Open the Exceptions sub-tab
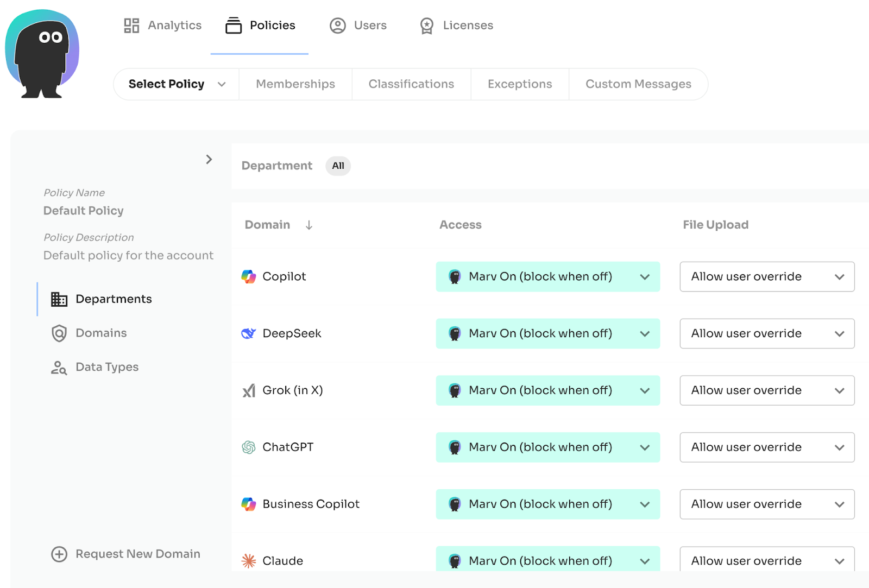The image size is (869, 588). [x=520, y=84]
